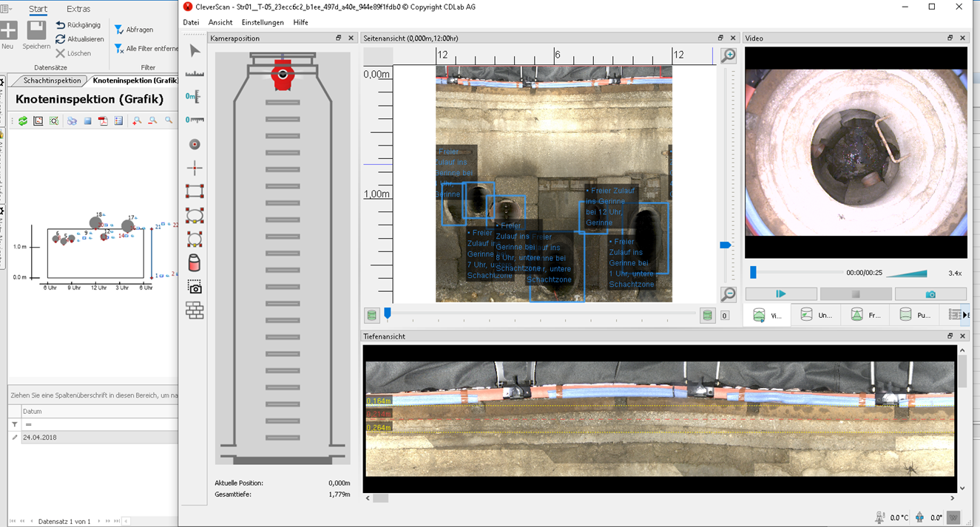The width and height of the screenshot is (980, 527).
Task: Click the Aktualisieren button
Action: 80,39
